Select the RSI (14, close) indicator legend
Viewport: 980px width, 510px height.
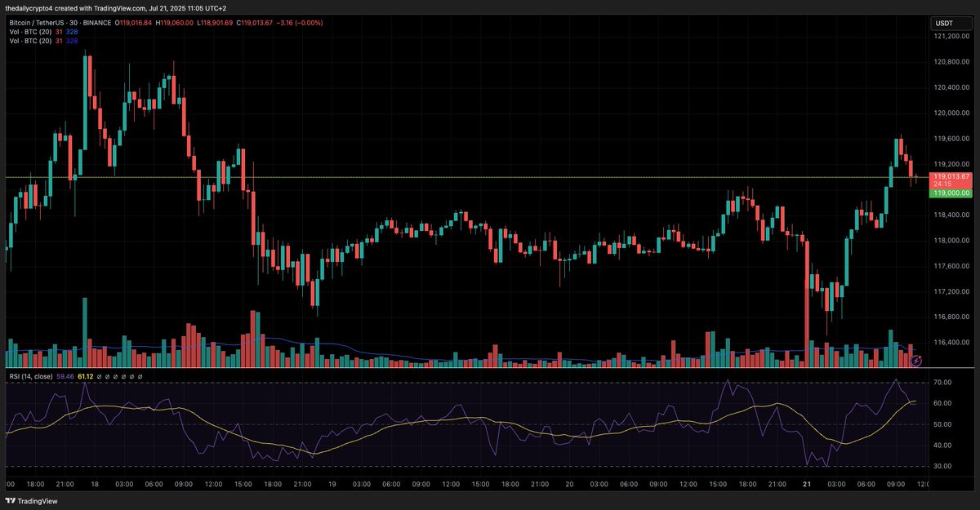[x=30, y=376]
